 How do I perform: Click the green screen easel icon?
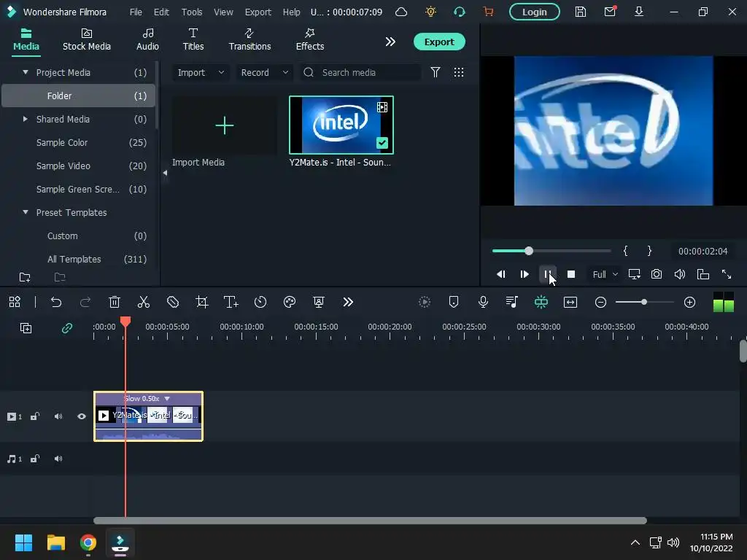(319, 302)
